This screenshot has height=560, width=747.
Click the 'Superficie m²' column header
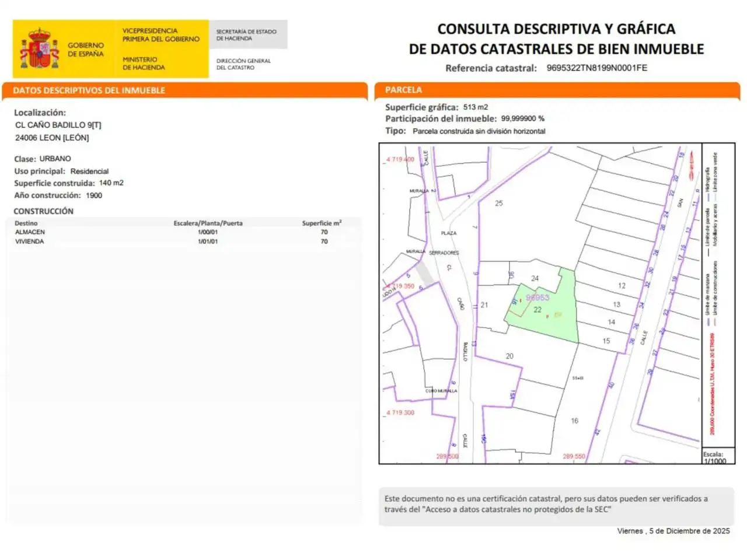point(322,223)
